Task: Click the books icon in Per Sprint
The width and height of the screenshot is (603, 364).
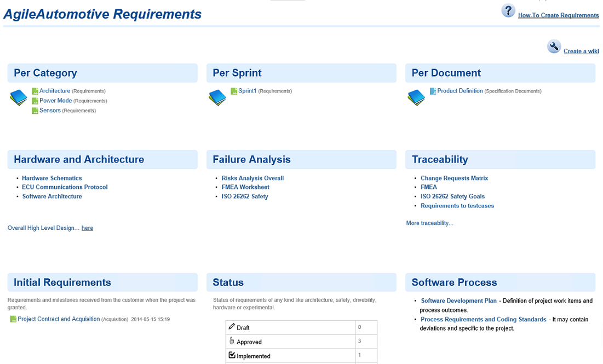Action: point(217,97)
